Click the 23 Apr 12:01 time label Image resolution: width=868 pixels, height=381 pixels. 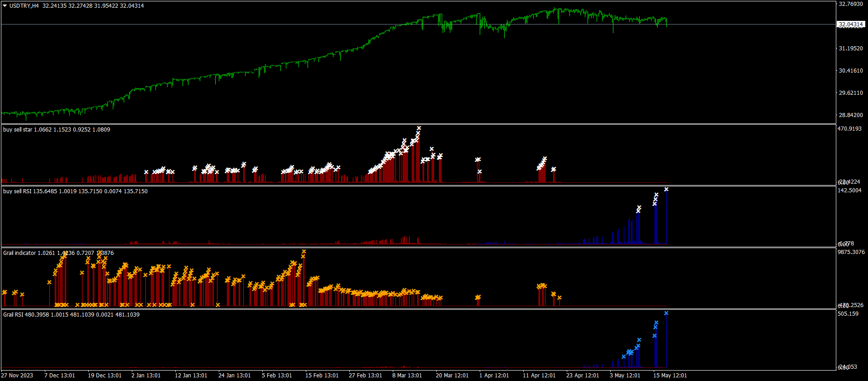click(x=583, y=376)
